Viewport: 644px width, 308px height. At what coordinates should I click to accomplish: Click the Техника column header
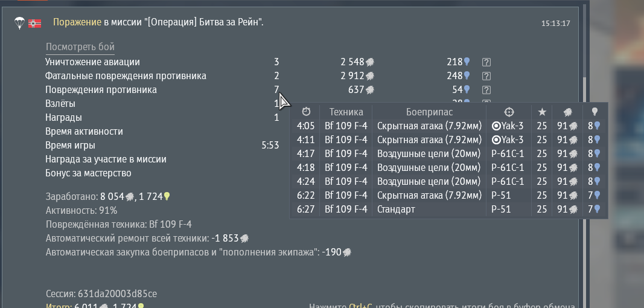point(346,112)
